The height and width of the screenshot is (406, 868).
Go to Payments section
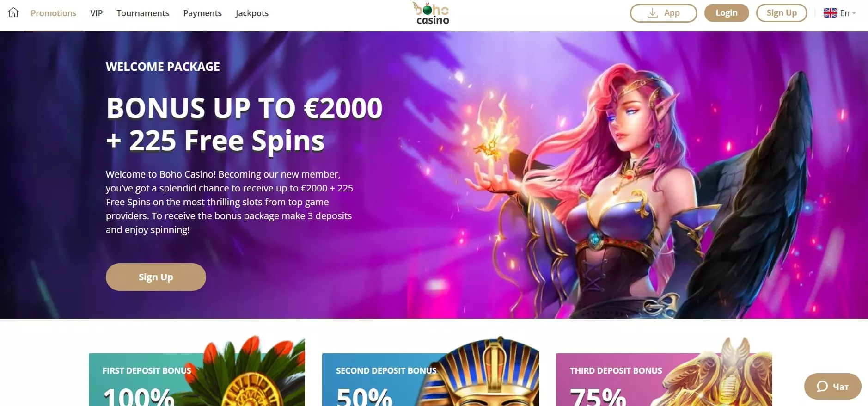point(202,13)
